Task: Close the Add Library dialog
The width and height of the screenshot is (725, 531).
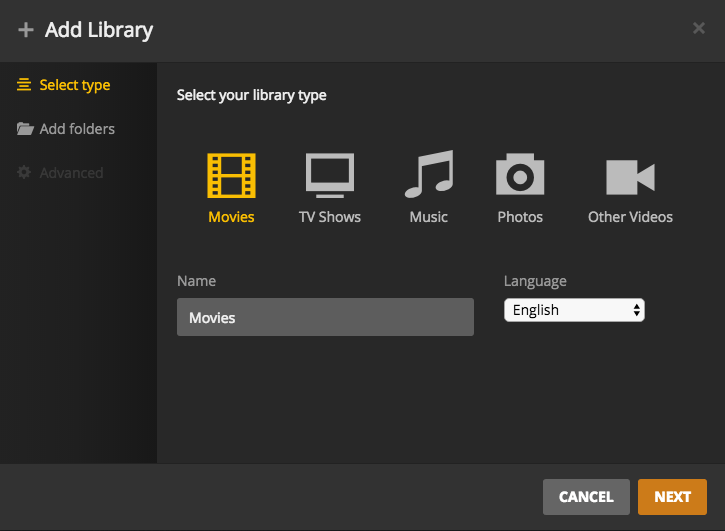Action: [x=699, y=28]
